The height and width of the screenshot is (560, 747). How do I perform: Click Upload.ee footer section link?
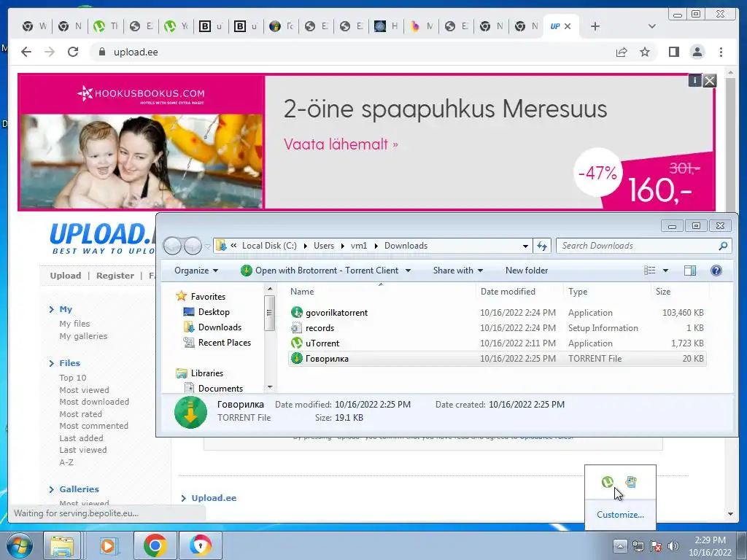pos(214,497)
